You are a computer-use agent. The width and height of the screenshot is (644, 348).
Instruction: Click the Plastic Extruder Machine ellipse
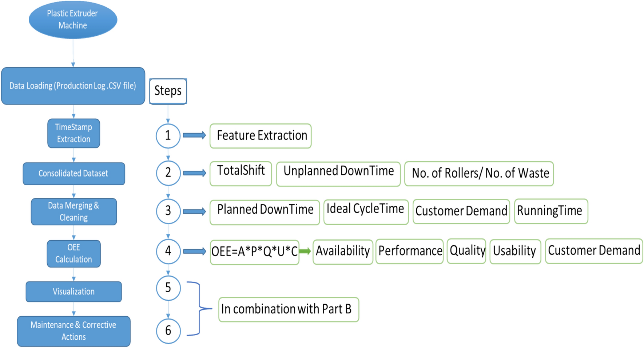point(73,20)
